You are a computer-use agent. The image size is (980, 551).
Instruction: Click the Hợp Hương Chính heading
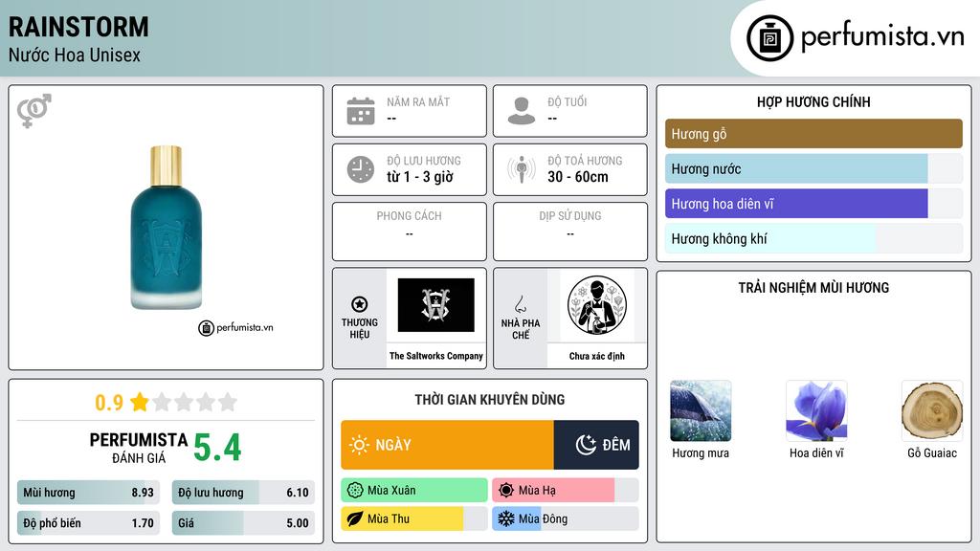(813, 101)
